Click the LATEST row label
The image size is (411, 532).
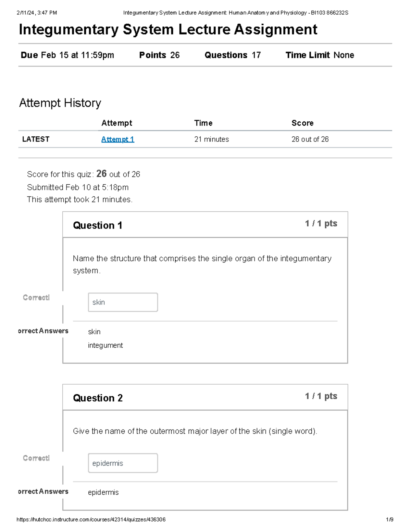36,139
